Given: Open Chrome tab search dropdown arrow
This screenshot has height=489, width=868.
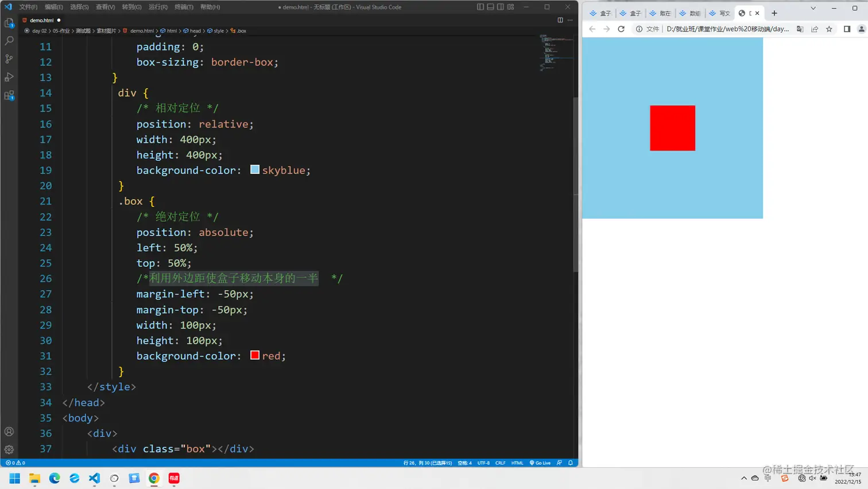Looking at the screenshot, I should tap(813, 8).
